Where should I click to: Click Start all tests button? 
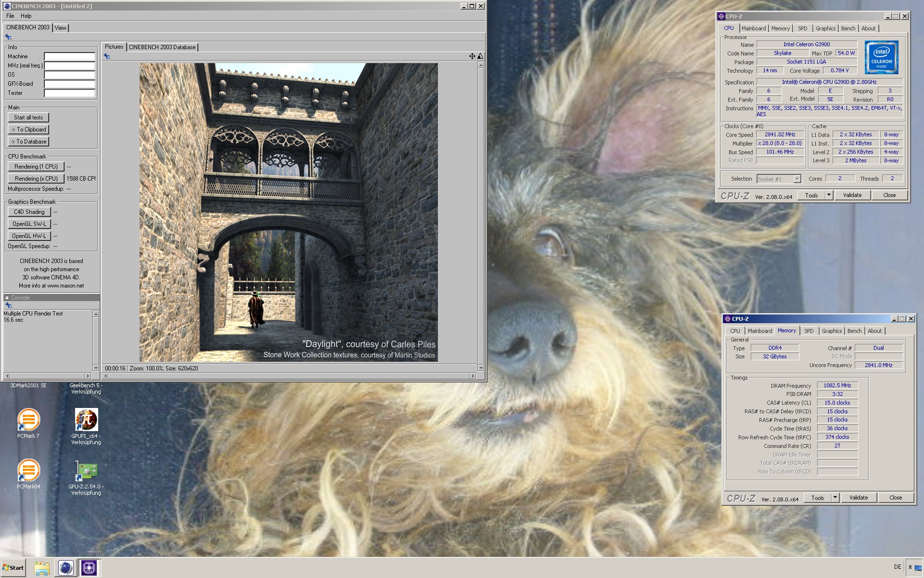(28, 118)
